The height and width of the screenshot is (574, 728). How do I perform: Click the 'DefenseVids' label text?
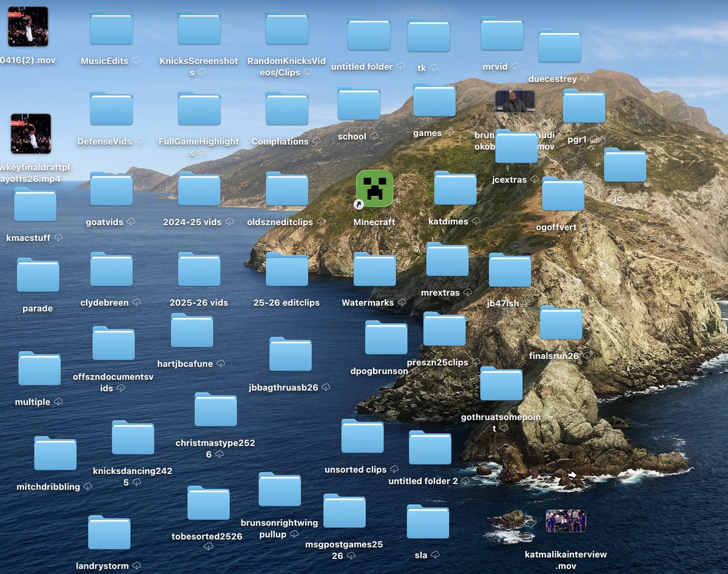104,141
